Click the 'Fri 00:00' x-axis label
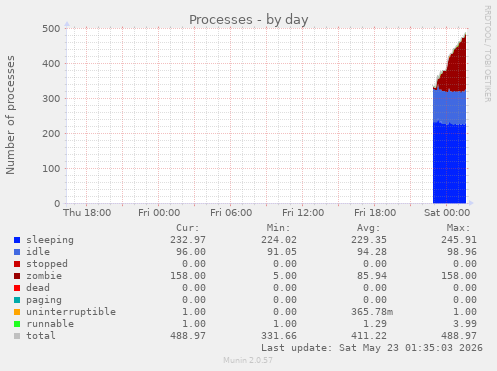This screenshot has width=497, height=371. tap(159, 213)
